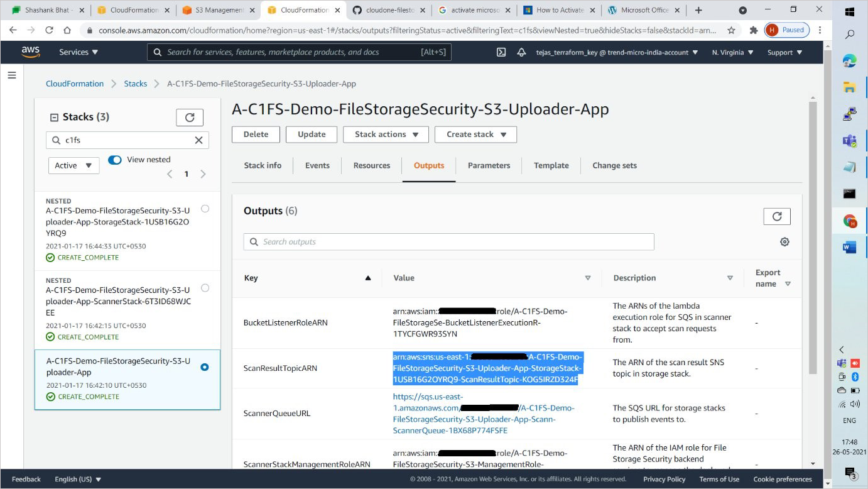The width and height of the screenshot is (868, 489).
Task: Launch AWS CloudShell from the header
Action: (501, 52)
